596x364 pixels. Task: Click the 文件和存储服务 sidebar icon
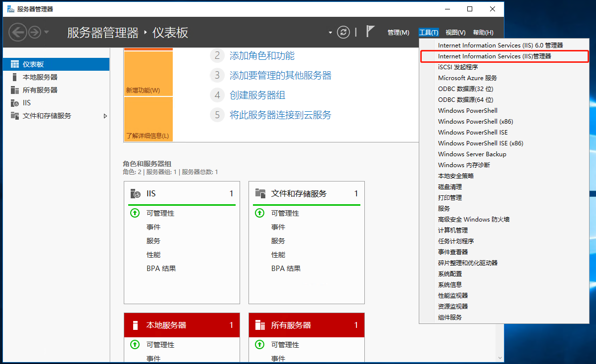(14, 116)
